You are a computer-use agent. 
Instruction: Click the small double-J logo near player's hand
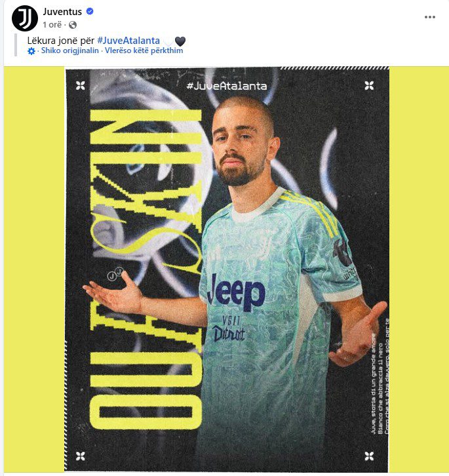pyautogui.click(x=115, y=273)
